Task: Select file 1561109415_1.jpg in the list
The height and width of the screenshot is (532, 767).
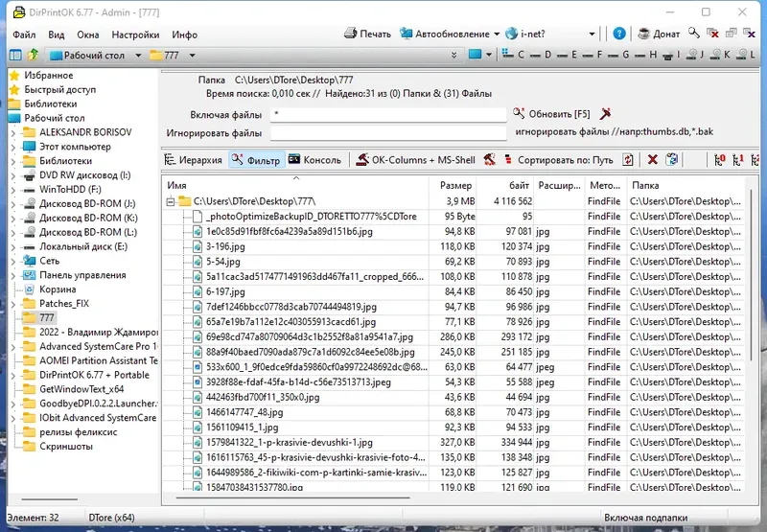Action: (x=242, y=428)
